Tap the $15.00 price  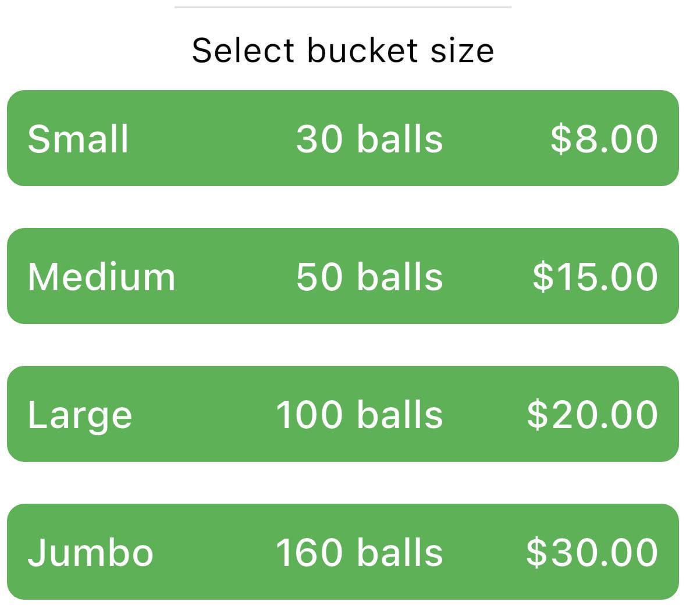(595, 277)
